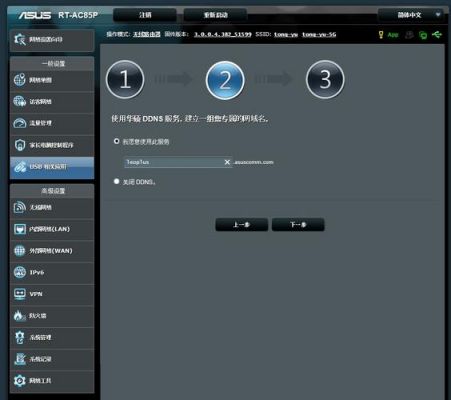This screenshot has height=400, width=451.
Task: Click the App lightbulb status icon
Action: tap(381, 34)
